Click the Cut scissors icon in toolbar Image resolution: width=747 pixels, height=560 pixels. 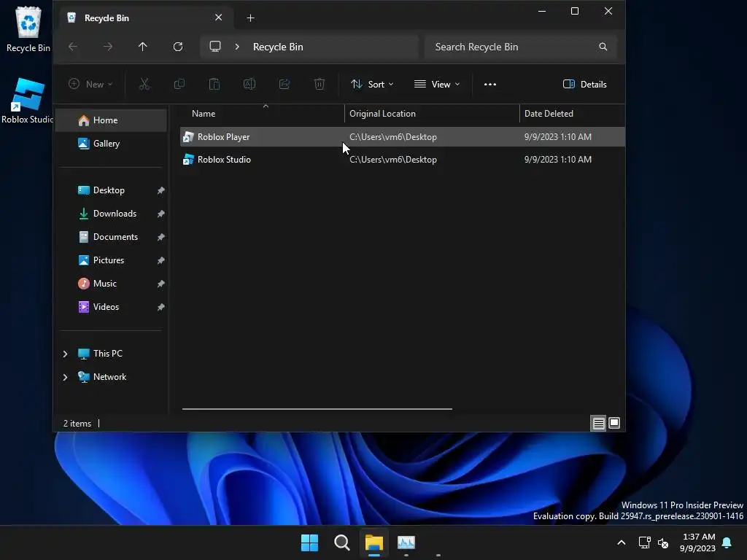tap(144, 85)
